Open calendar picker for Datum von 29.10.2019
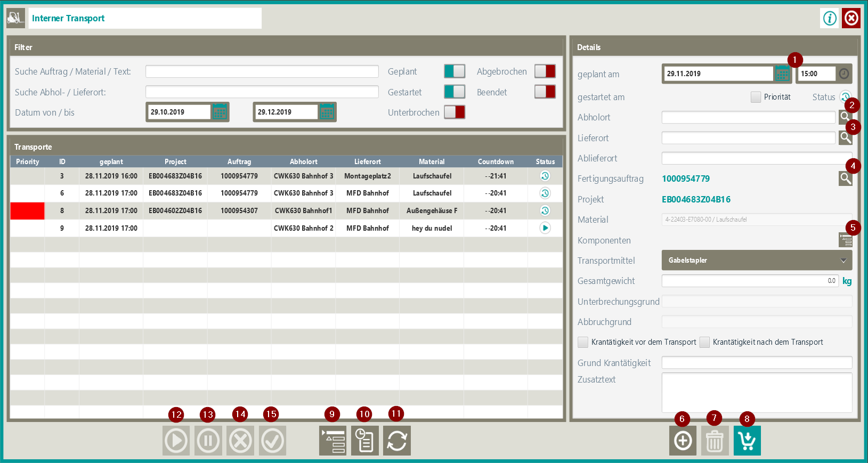The image size is (868, 463). (220, 112)
